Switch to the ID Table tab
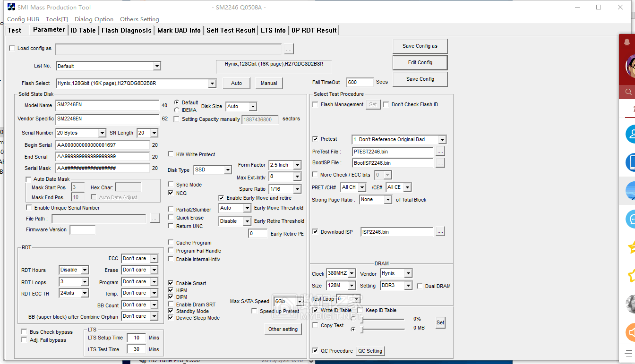Viewport: 635px width, 364px height. [83, 30]
